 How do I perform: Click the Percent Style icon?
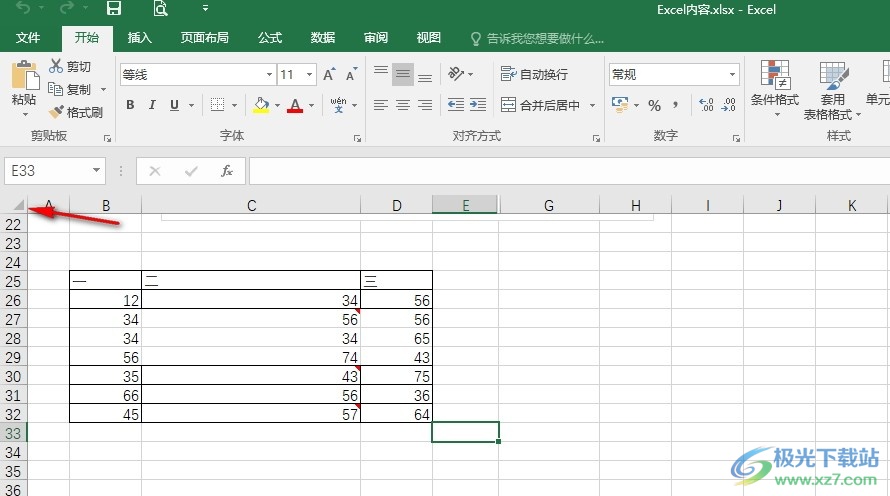click(x=654, y=105)
